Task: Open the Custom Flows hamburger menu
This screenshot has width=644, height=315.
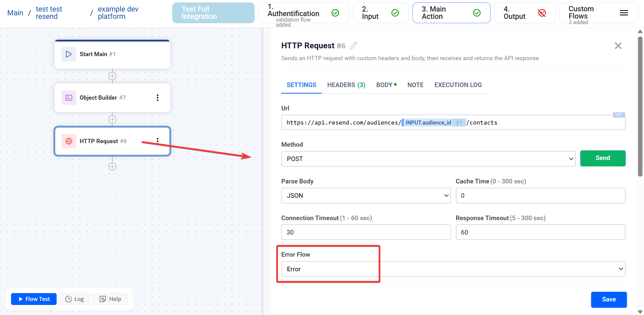Action: (624, 13)
